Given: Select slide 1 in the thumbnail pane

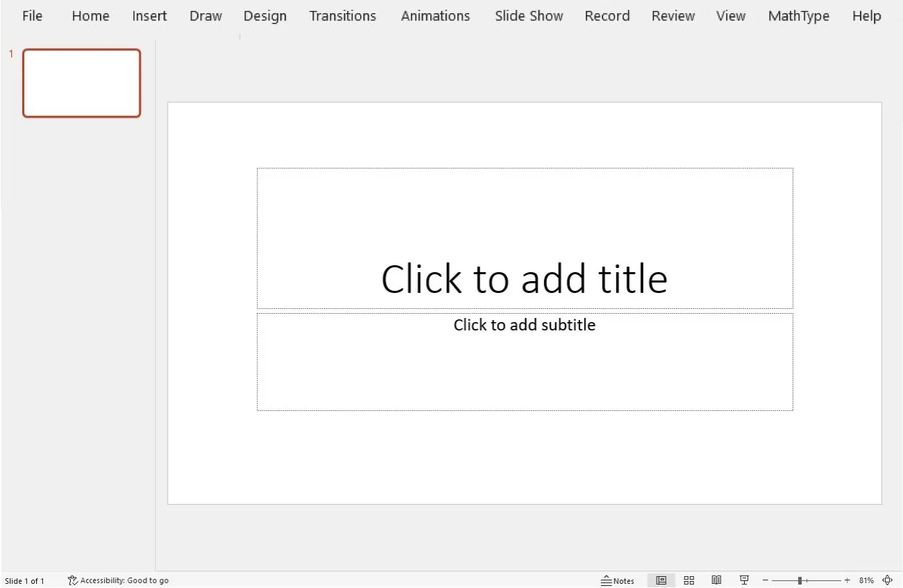Looking at the screenshot, I should pyautogui.click(x=81, y=83).
